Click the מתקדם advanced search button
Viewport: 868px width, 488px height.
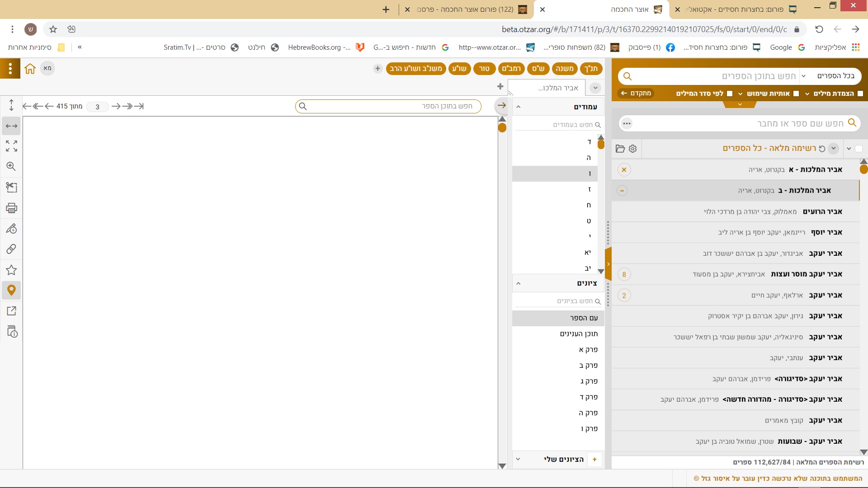[636, 94]
